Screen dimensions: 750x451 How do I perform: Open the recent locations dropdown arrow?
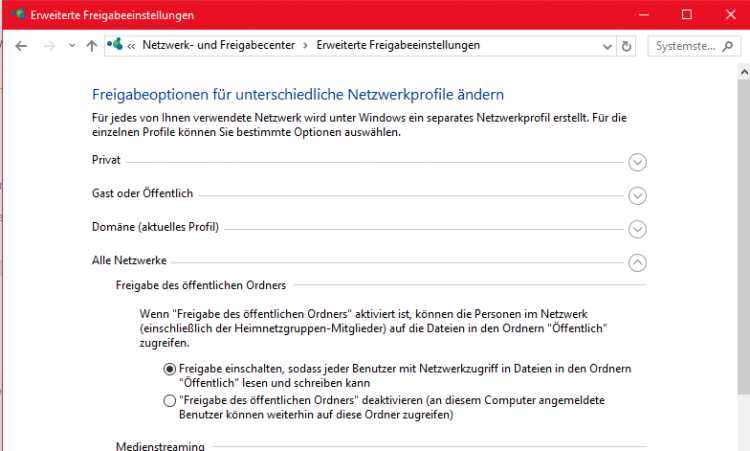pos(72,46)
